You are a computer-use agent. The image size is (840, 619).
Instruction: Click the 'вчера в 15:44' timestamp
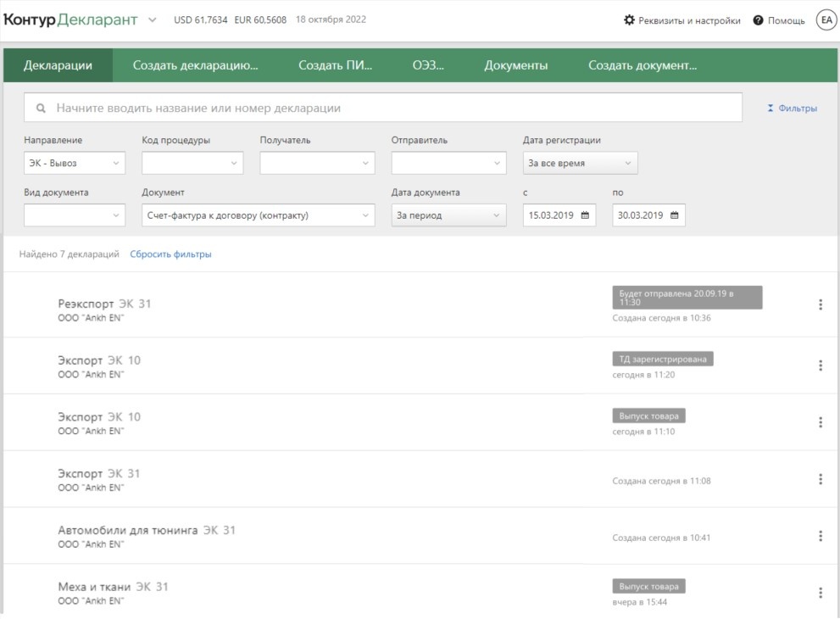pos(640,602)
